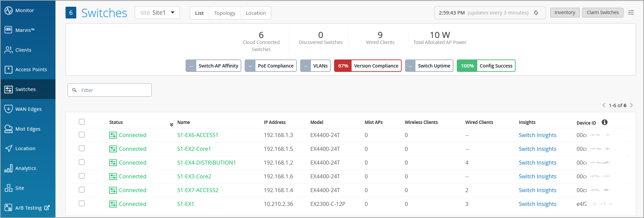Switch to the Topology tab
644x218 pixels.
(225, 13)
